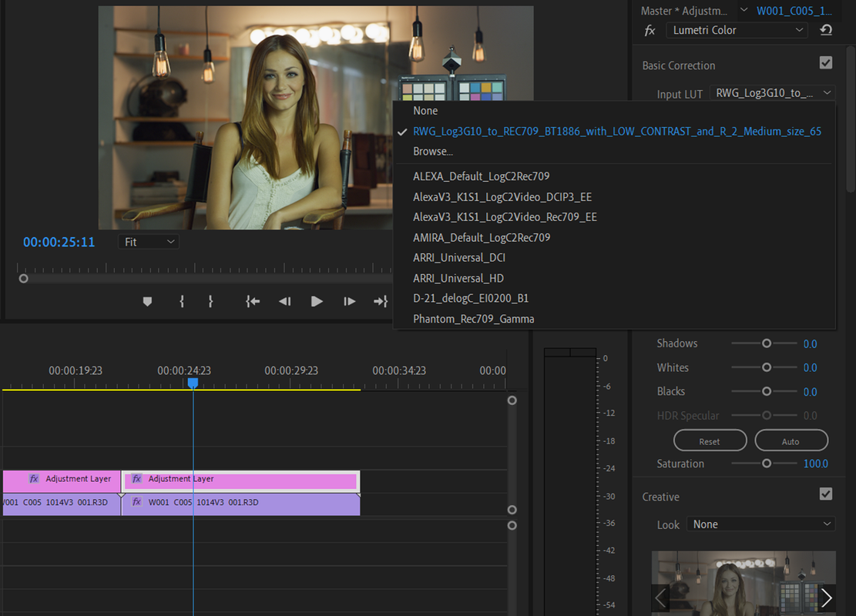Show the previous Look preview
The image size is (856, 616).
pyautogui.click(x=660, y=598)
